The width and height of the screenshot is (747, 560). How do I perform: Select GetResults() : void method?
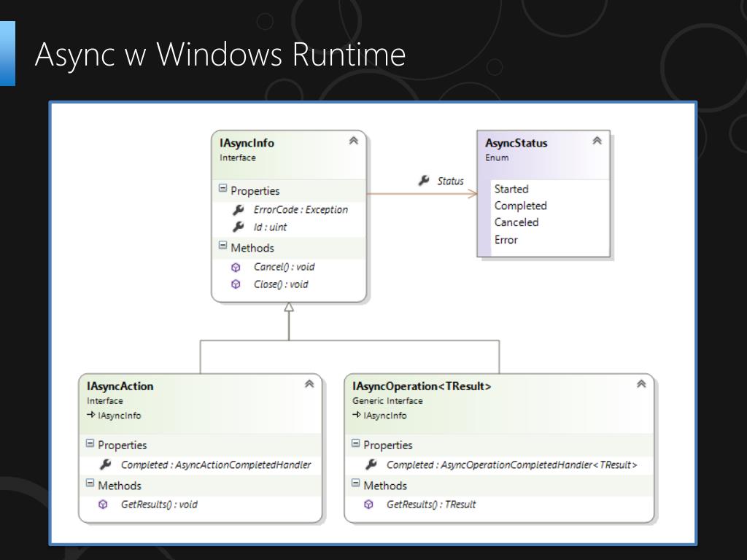point(159,505)
